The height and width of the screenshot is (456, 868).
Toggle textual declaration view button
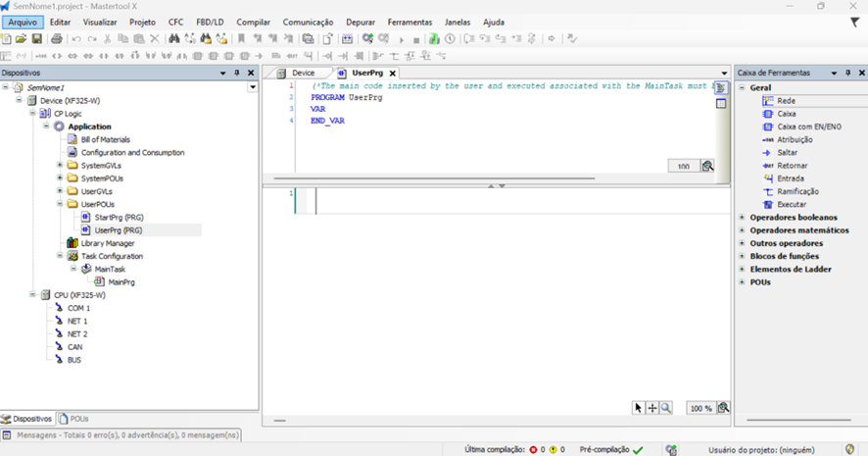pos(721,88)
